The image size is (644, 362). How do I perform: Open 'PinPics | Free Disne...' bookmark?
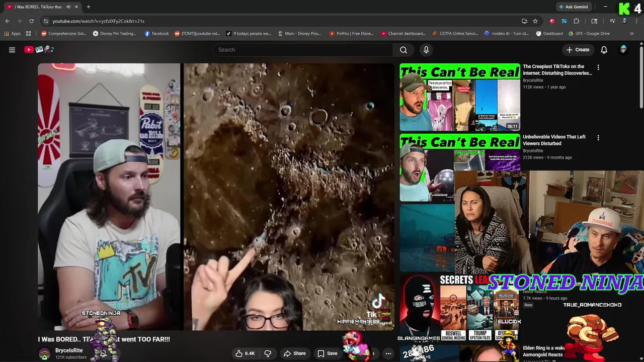tap(351, 34)
